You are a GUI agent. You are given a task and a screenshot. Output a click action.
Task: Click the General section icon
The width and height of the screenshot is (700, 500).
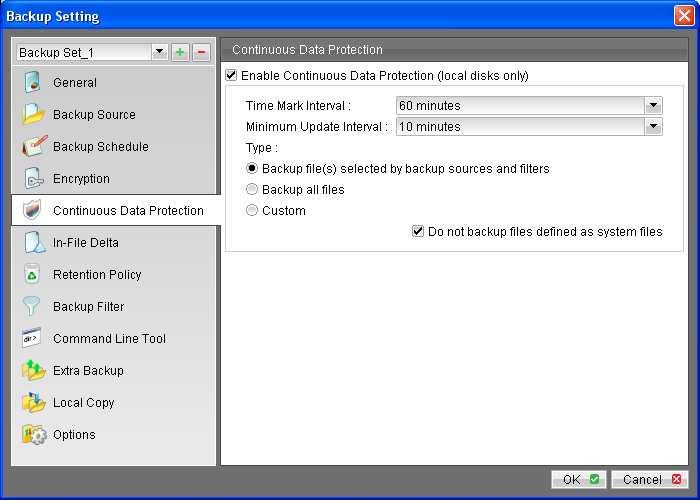click(x=34, y=83)
